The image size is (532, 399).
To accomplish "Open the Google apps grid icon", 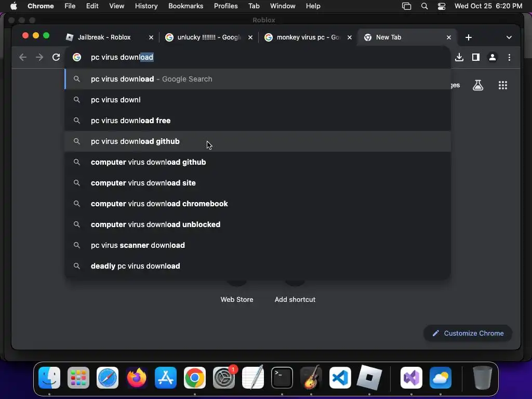I will click(x=502, y=85).
